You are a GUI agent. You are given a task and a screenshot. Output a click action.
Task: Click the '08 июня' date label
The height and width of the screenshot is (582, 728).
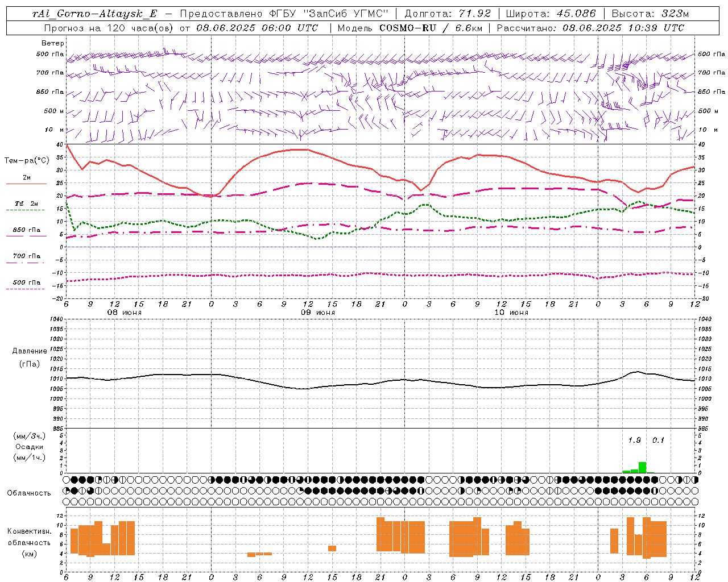(125, 313)
